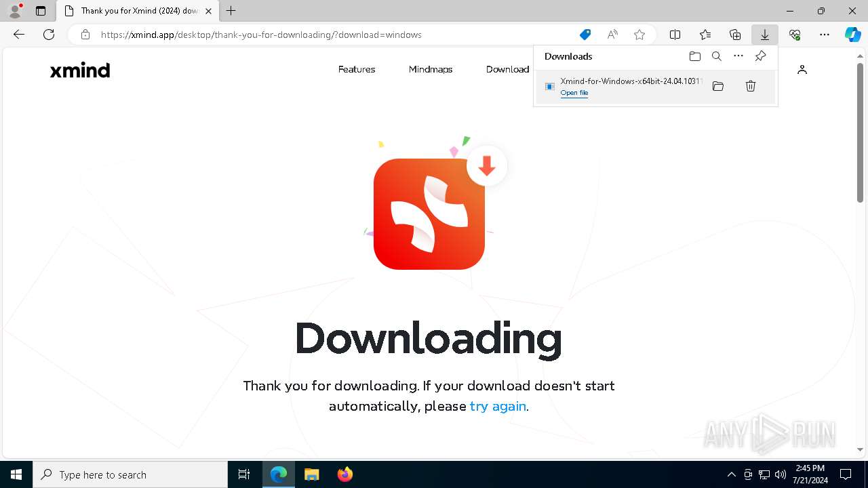Screen dimensions: 868x488
Task: Select the Thank you for Xmind tab
Action: pyautogui.click(x=137, y=11)
